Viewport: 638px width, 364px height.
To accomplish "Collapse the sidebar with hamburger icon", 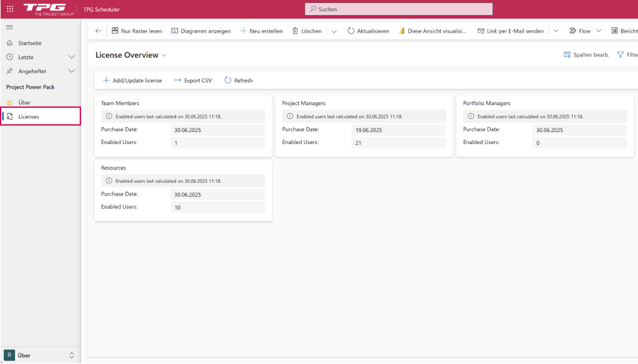I will click(10, 27).
